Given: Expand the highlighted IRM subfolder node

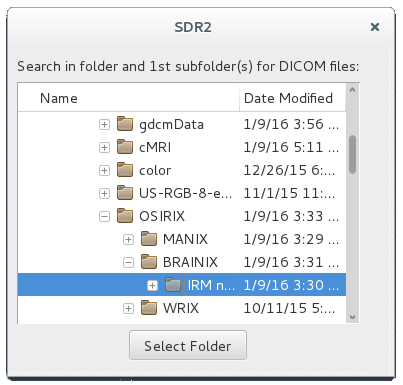Looking at the screenshot, I should pos(152,286).
